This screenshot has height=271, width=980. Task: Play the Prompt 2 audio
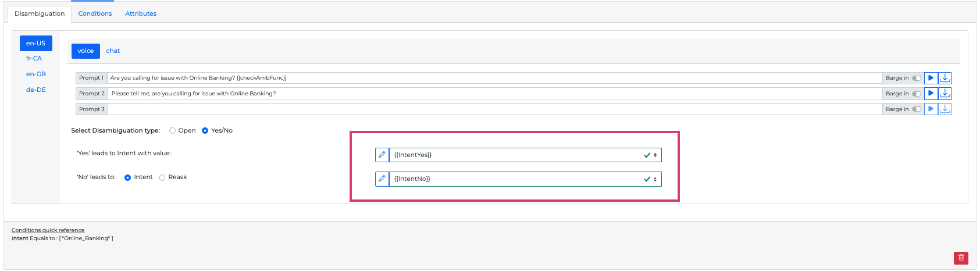click(931, 93)
